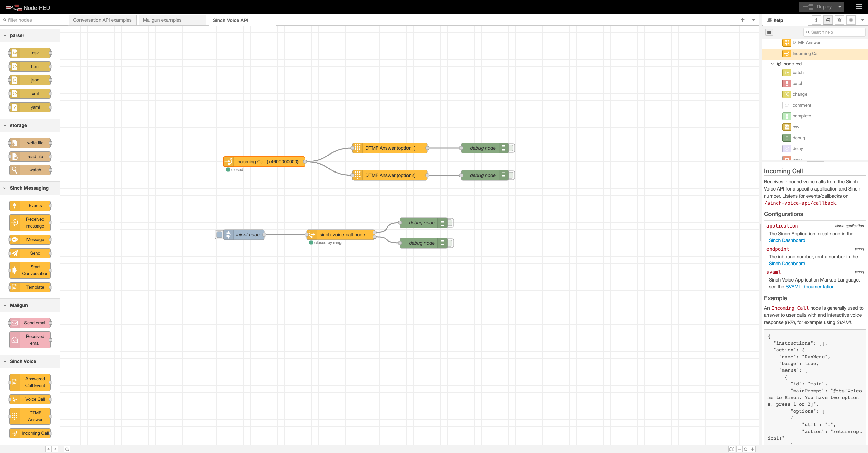The height and width of the screenshot is (453, 868).
Task: Collapse the Sinch Voice palette category
Action: tap(30, 361)
